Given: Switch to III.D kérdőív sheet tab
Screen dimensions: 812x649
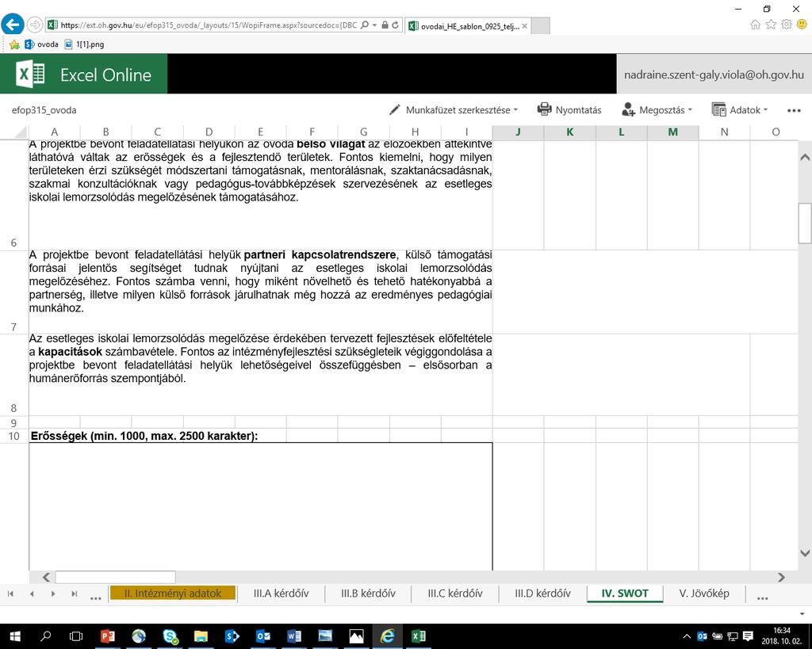Looking at the screenshot, I should (542, 594).
